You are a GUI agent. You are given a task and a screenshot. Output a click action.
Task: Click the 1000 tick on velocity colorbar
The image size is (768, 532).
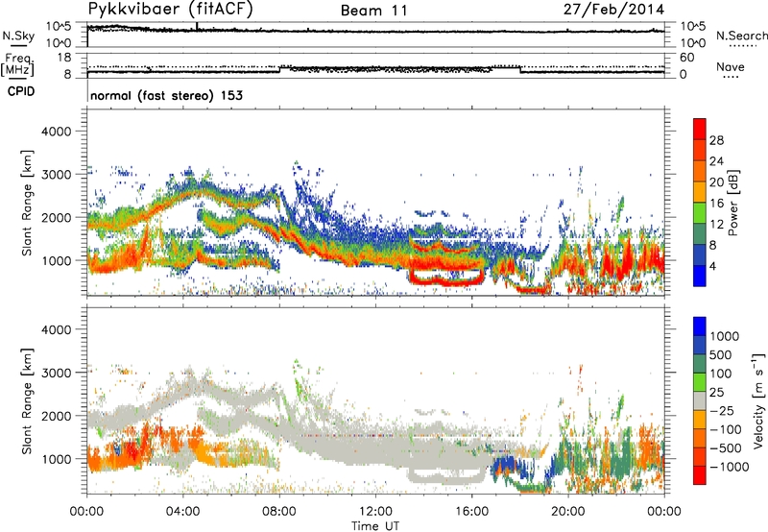[x=725, y=336]
